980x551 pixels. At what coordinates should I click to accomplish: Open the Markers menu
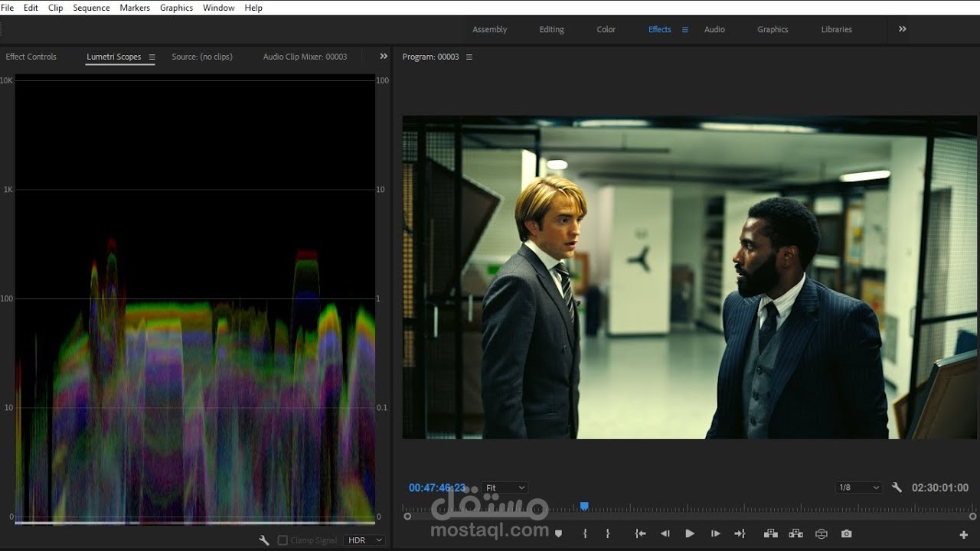[135, 8]
